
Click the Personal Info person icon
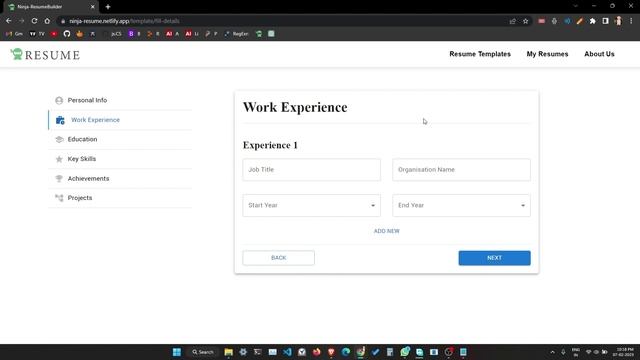[x=59, y=100]
